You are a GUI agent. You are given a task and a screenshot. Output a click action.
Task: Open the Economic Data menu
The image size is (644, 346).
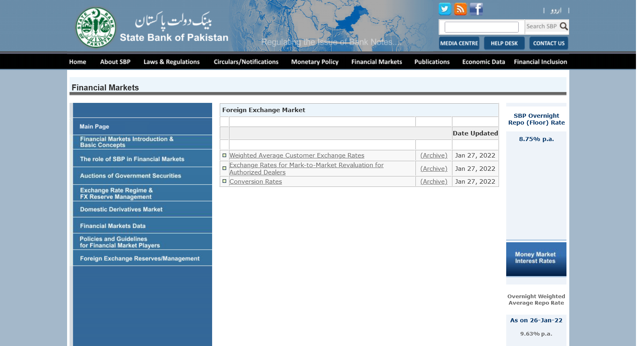point(483,62)
